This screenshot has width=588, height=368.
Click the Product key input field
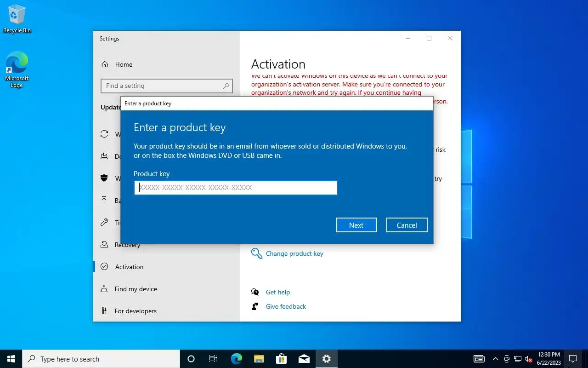pyautogui.click(x=236, y=188)
